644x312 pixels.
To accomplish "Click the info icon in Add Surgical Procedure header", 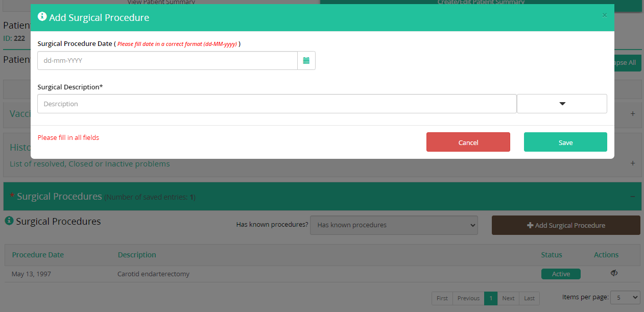I will (x=42, y=17).
